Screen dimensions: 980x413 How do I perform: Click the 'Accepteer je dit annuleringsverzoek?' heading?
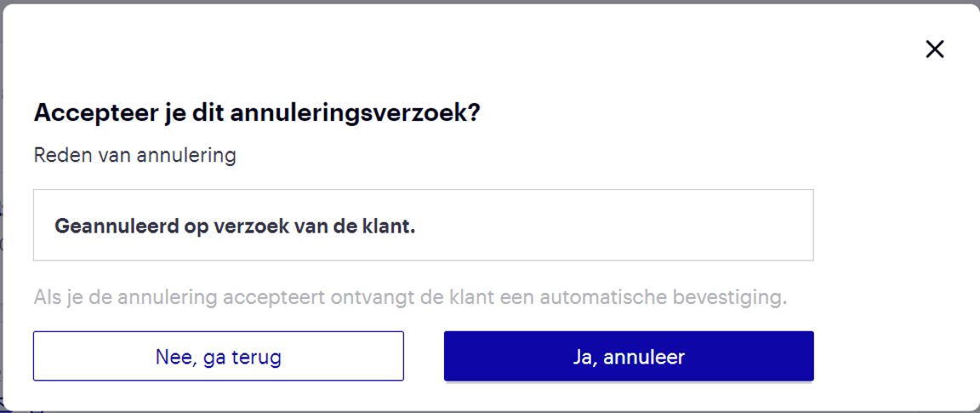[x=256, y=112]
